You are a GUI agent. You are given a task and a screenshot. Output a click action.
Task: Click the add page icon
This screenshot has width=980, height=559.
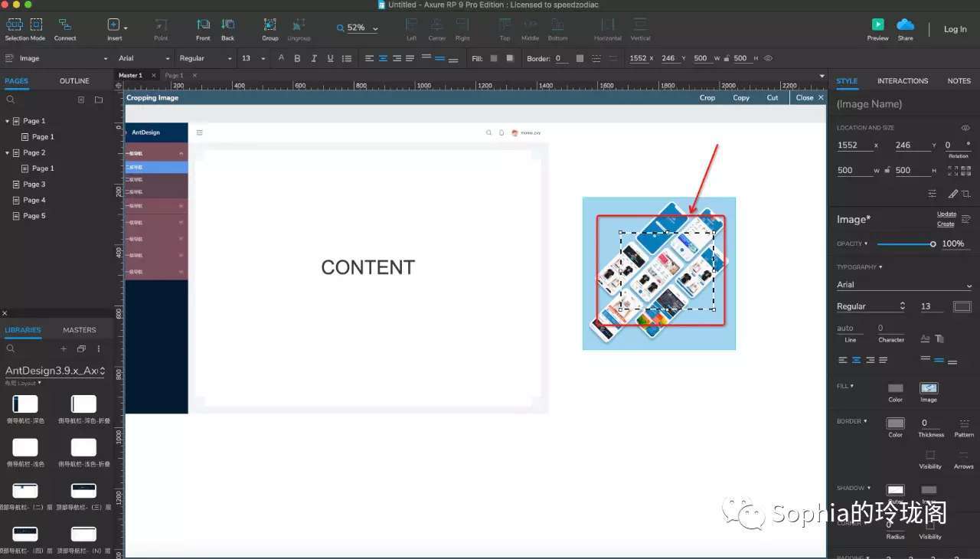click(81, 100)
